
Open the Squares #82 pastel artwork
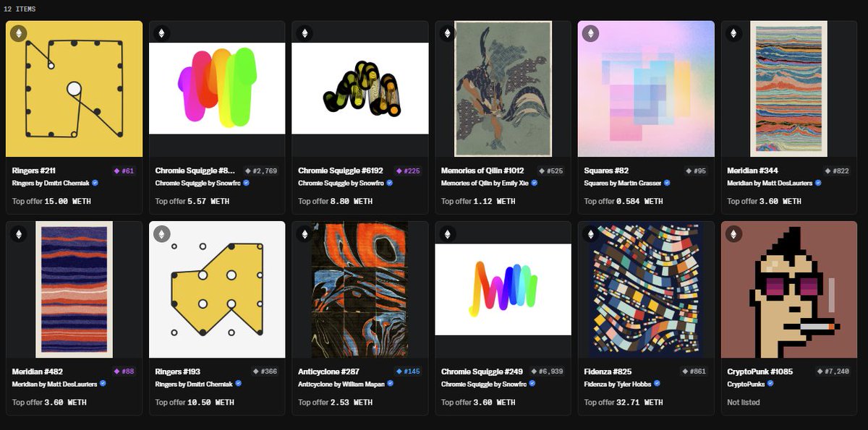pos(647,89)
